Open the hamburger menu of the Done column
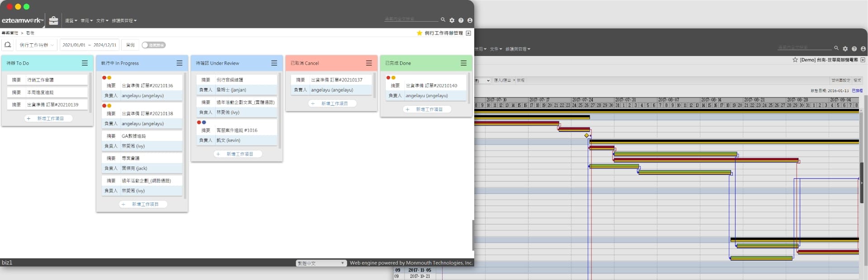The width and height of the screenshot is (868, 280). (x=463, y=63)
